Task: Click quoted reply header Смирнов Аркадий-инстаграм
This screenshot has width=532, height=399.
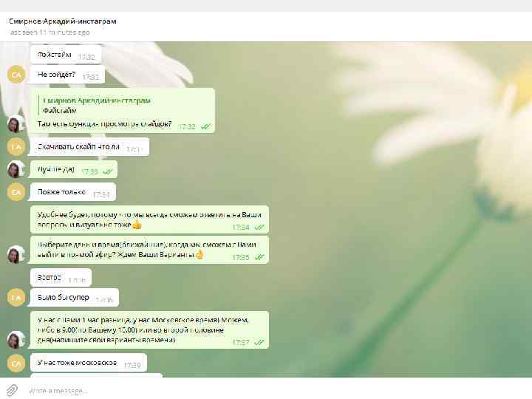Action: 97,100
